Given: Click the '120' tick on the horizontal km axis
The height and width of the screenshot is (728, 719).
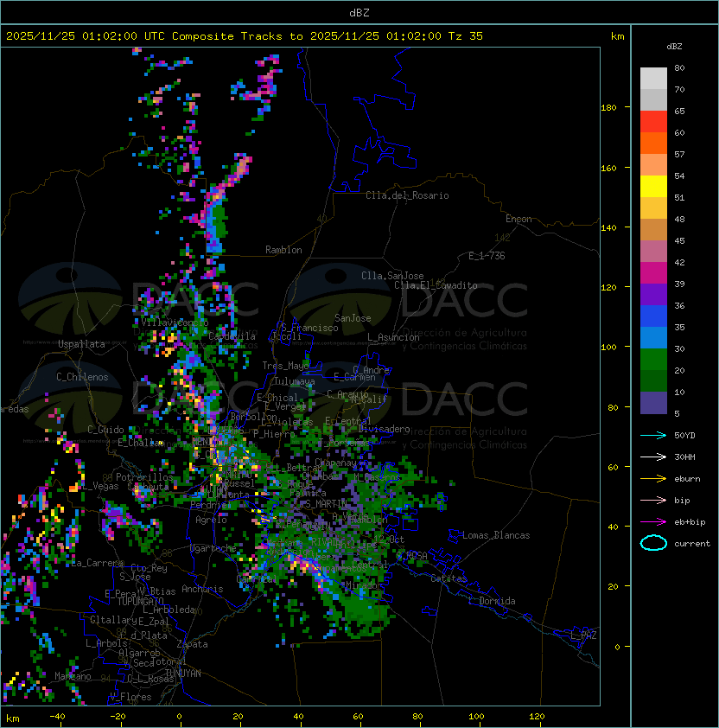Looking at the screenshot, I should tap(537, 717).
